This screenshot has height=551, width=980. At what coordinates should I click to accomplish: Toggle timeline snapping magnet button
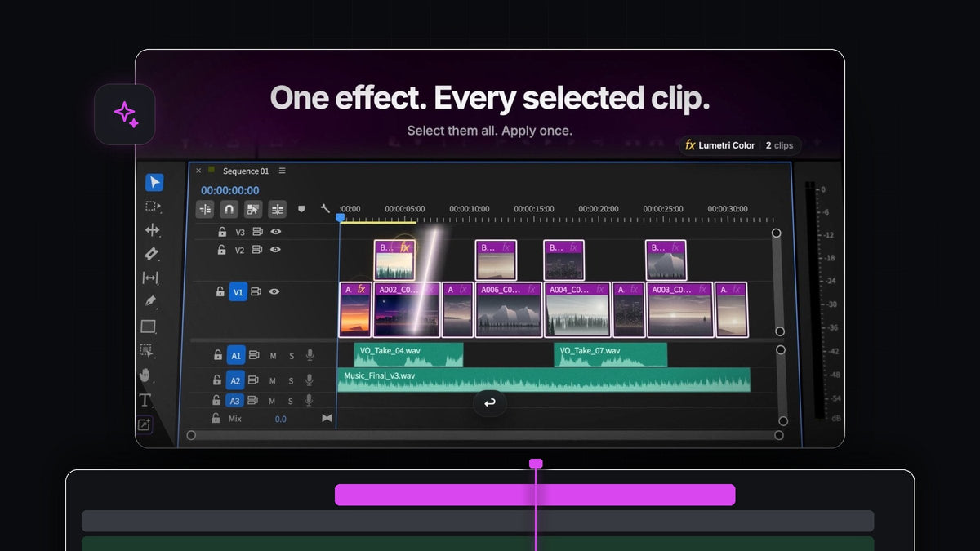(x=229, y=210)
